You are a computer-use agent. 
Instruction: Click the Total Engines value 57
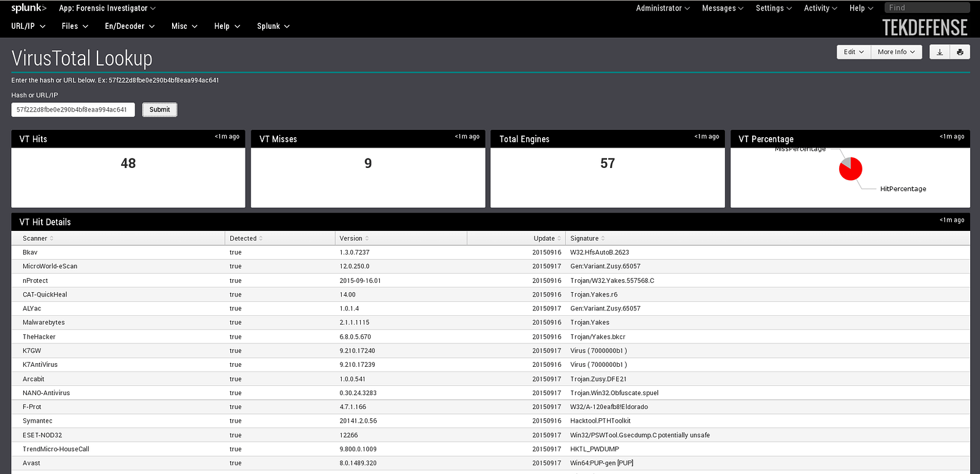(x=608, y=164)
